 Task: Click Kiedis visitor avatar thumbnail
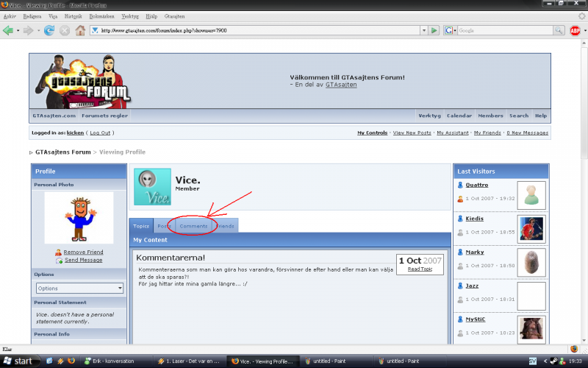[531, 229]
